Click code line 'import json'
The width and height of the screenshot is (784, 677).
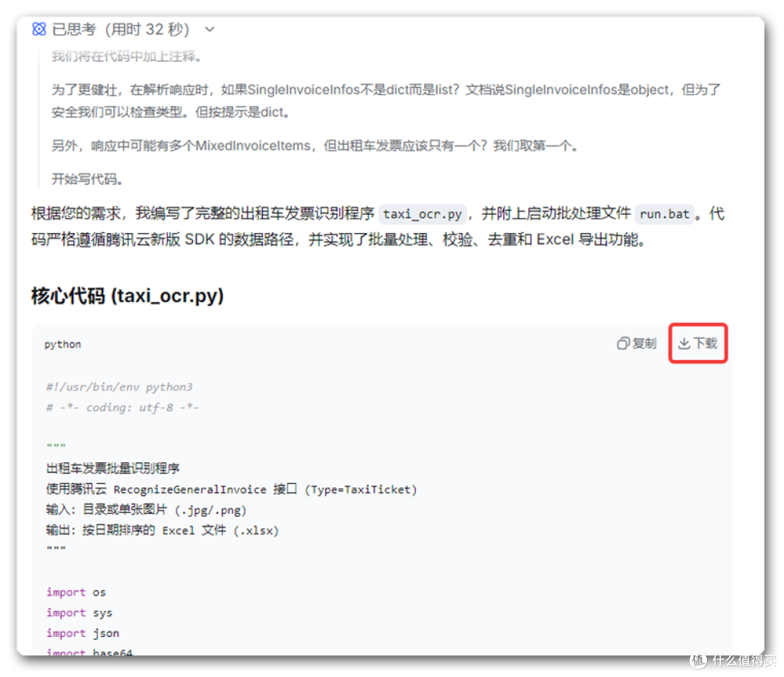(x=83, y=633)
